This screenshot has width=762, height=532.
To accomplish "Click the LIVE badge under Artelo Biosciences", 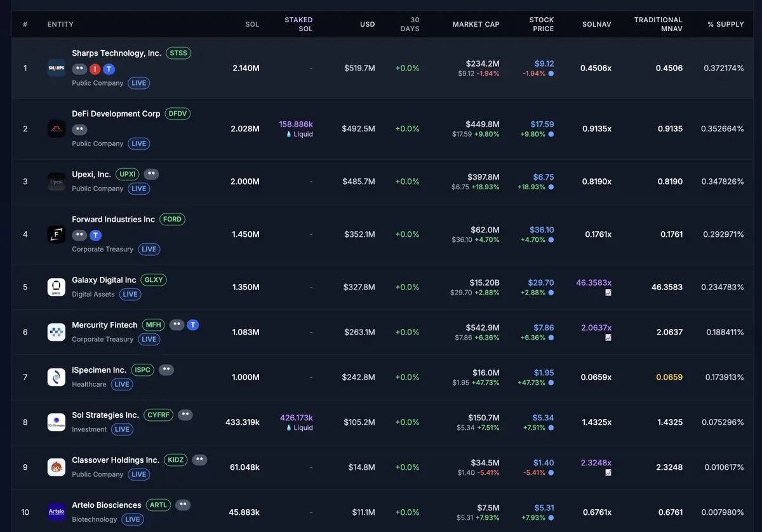I will [x=132, y=519].
